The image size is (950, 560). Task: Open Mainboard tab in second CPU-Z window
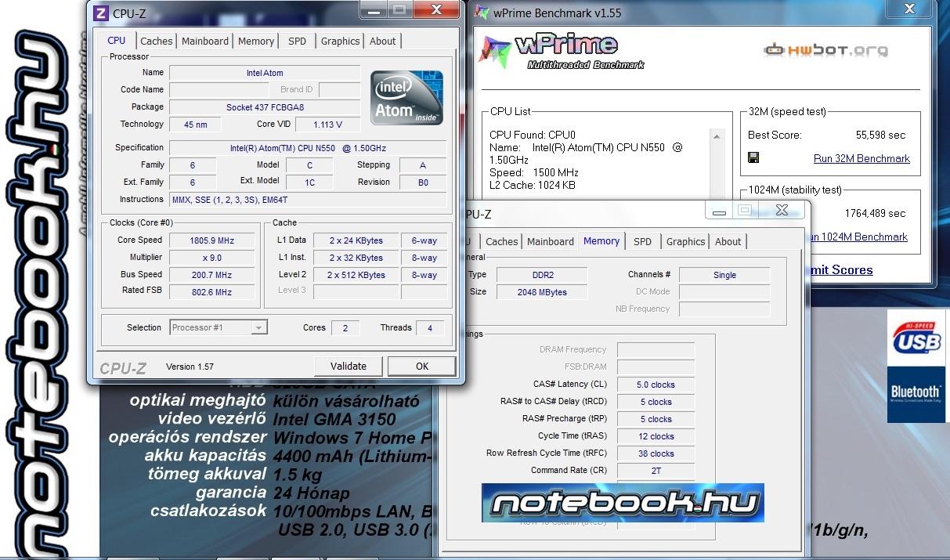coord(551,242)
